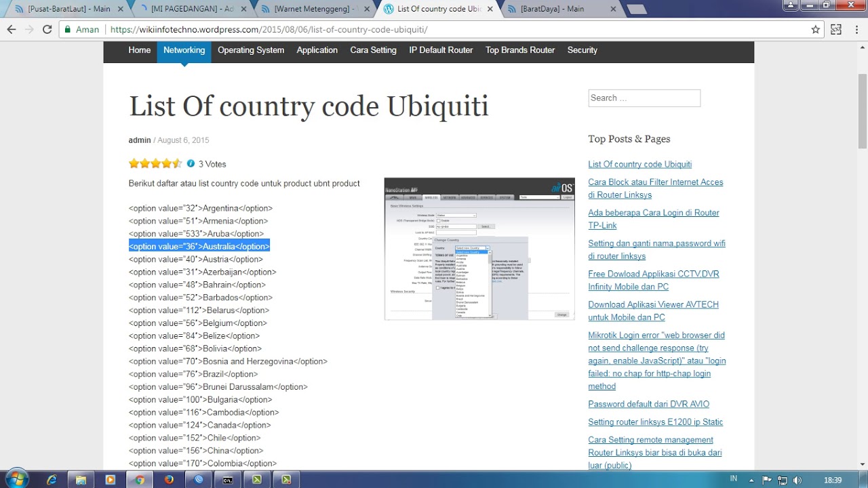
Task: Open the Security menu item
Action: coord(583,50)
